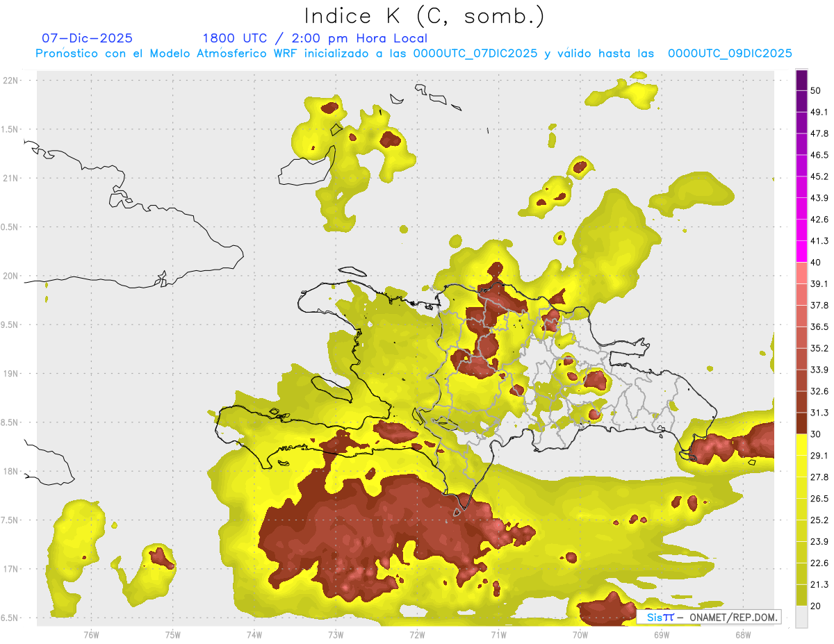Click the "22N" latitude label
The image size is (834, 644).
[x=11, y=80]
